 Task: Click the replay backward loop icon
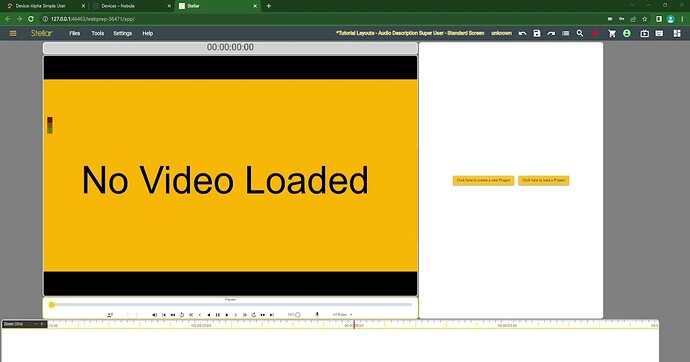click(182, 314)
